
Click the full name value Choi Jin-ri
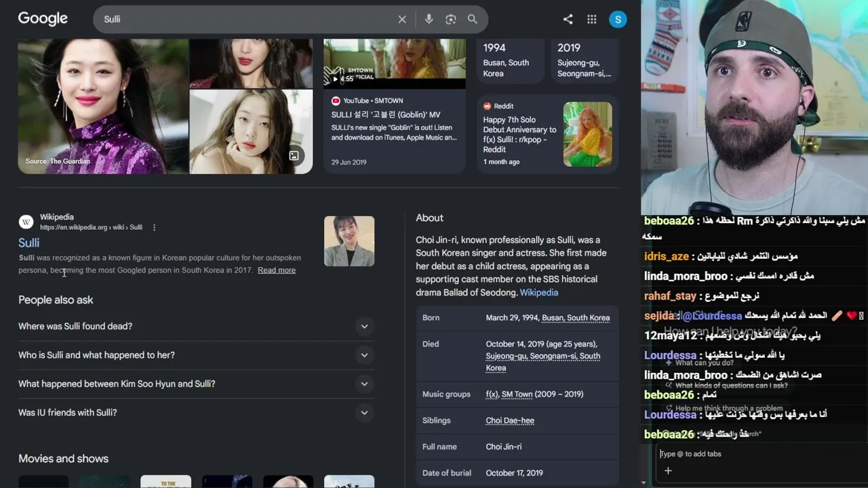[x=504, y=447]
